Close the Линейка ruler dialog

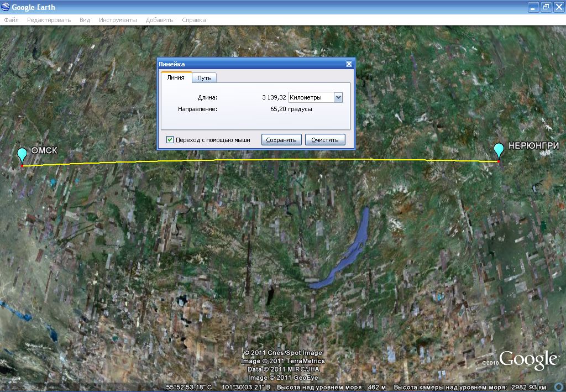349,64
